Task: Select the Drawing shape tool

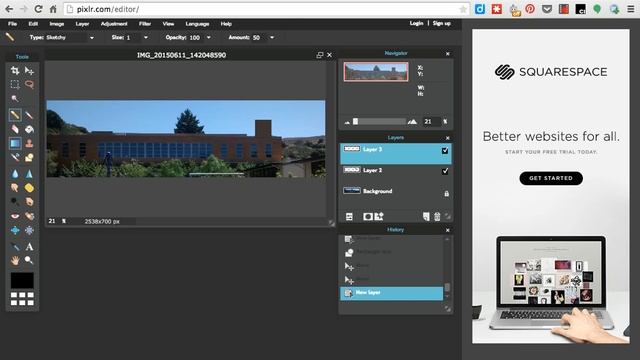Action: tap(29, 158)
